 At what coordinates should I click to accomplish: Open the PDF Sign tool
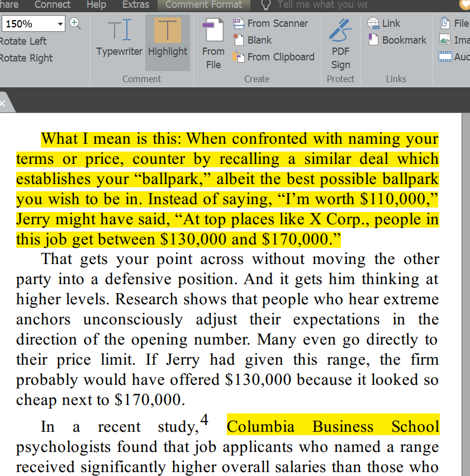point(340,42)
